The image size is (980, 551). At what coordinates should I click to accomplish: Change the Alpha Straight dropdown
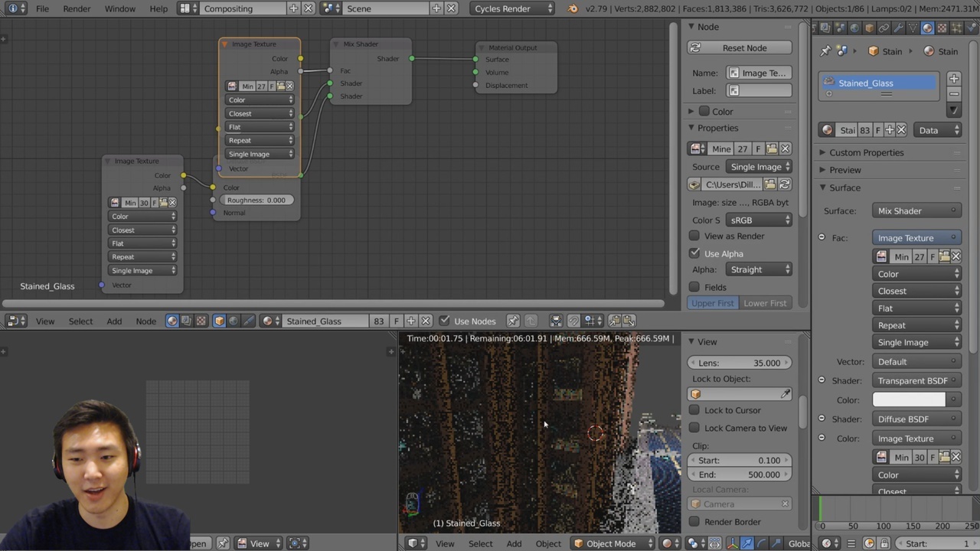tap(758, 269)
